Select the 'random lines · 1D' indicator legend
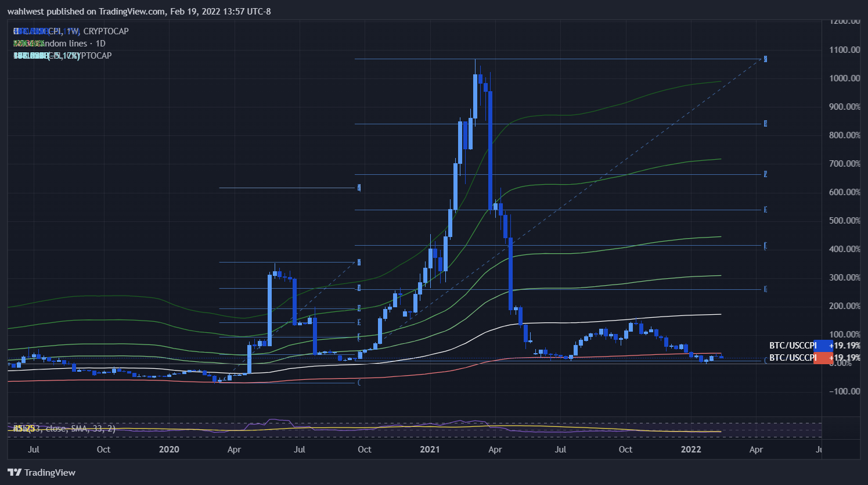The image size is (868, 485). click(59, 44)
